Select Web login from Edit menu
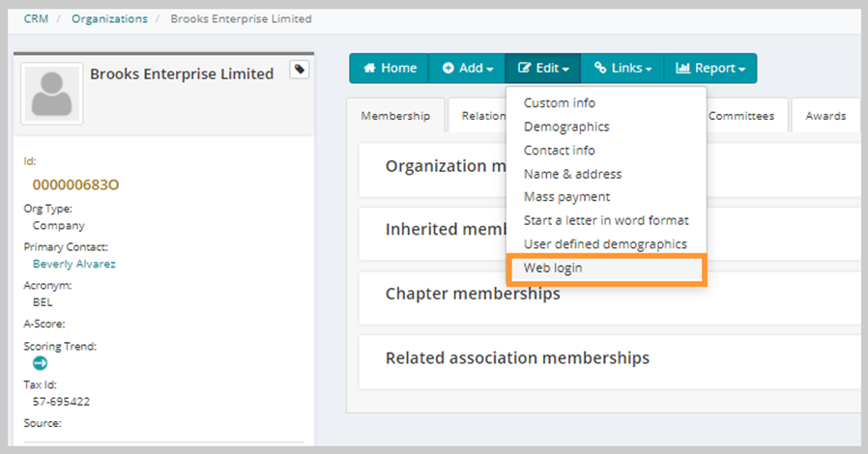 [x=553, y=269]
